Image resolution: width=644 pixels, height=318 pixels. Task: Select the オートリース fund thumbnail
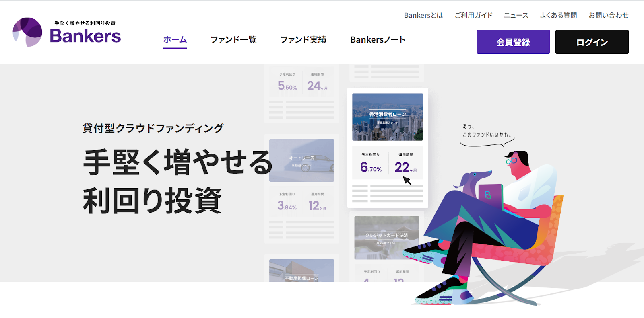(301, 160)
